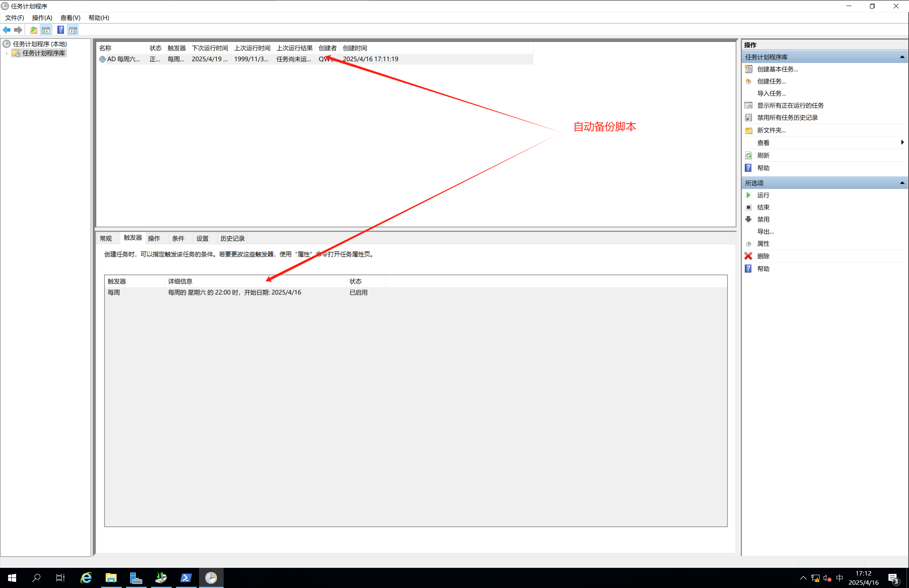Click the red delete X icon
The width and height of the screenshot is (909, 588).
pos(748,256)
